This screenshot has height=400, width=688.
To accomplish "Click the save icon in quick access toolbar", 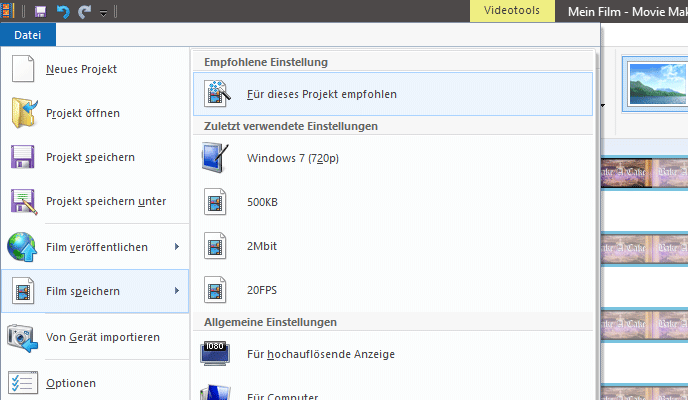I will pyautogui.click(x=40, y=10).
